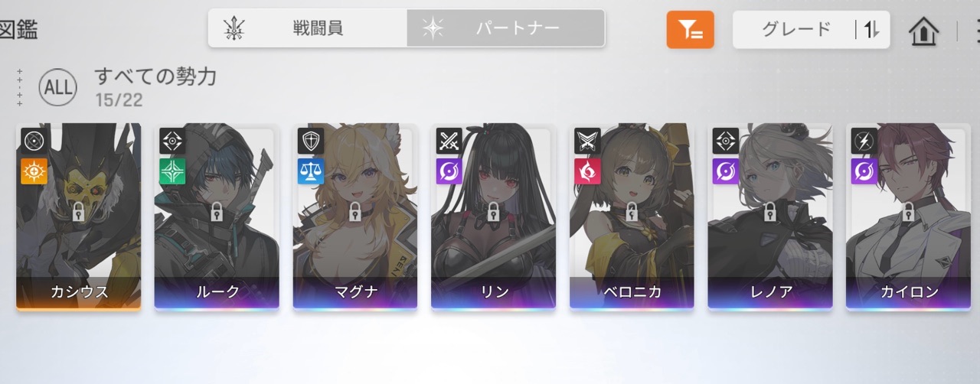Click the green attribute icon on ルーク
The width and height of the screenshot is (980, 384).
pos(172,171)
